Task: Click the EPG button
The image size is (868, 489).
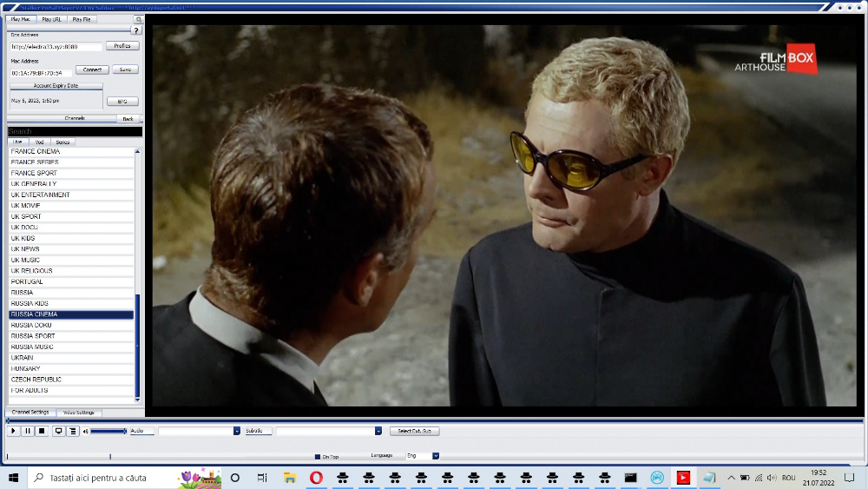Action: tap(122, 102)
